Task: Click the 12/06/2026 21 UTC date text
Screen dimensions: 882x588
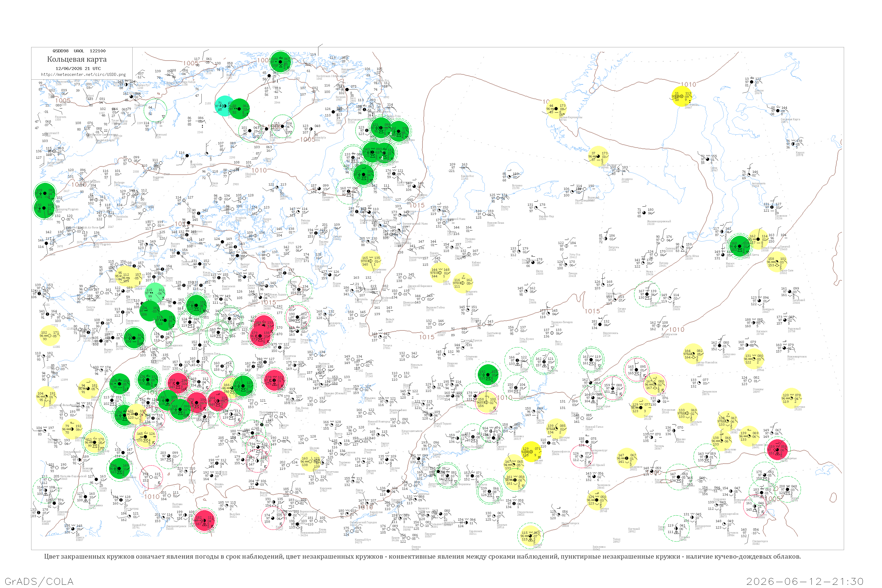Action: pyautogui.click(x=78, y=69)
